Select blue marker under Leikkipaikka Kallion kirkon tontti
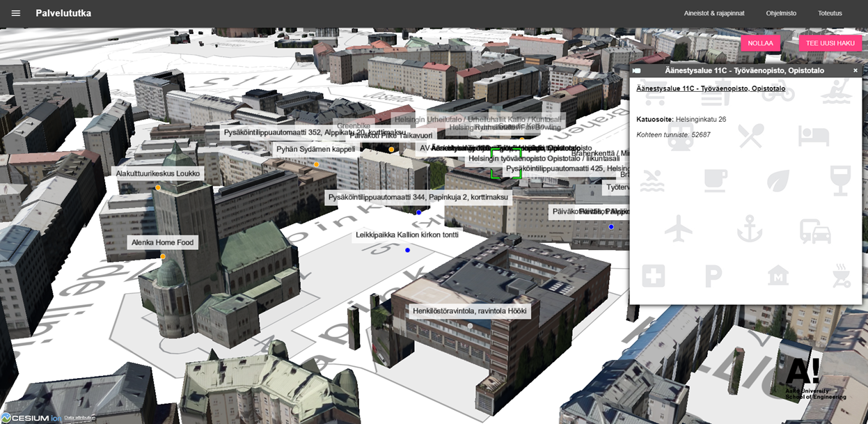The height and width of the screenshot is (424, 868). [407, 249]
